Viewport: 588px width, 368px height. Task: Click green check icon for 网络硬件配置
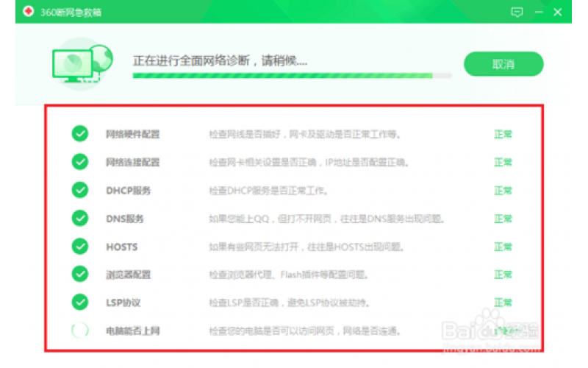pos(80,134)
